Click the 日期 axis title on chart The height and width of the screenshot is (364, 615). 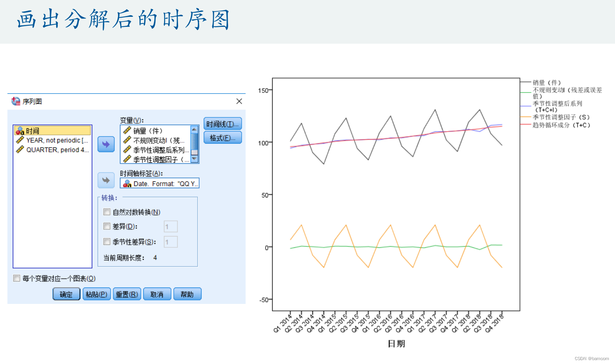coord(396,344)
